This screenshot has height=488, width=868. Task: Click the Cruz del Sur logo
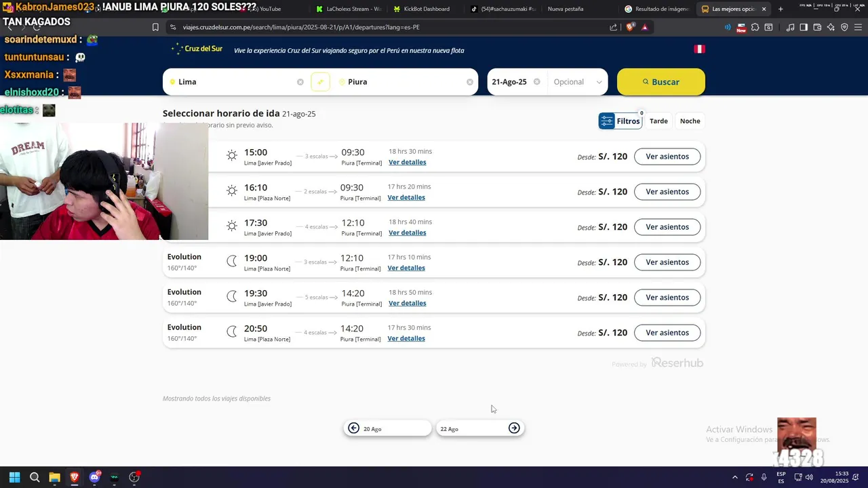pos(197,49)
